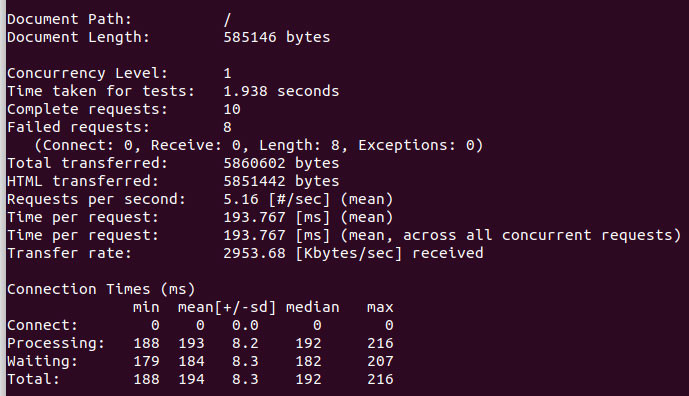Click the 'mean[+/-sd]' column header

coord(227,307)
